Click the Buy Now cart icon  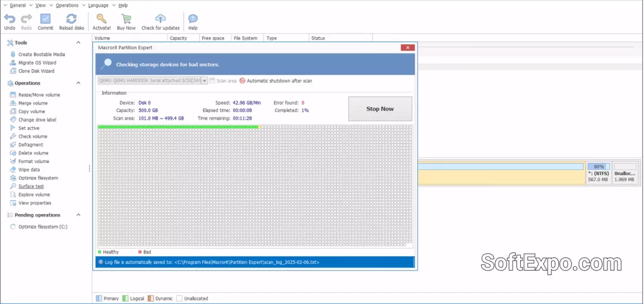(126, 19)
